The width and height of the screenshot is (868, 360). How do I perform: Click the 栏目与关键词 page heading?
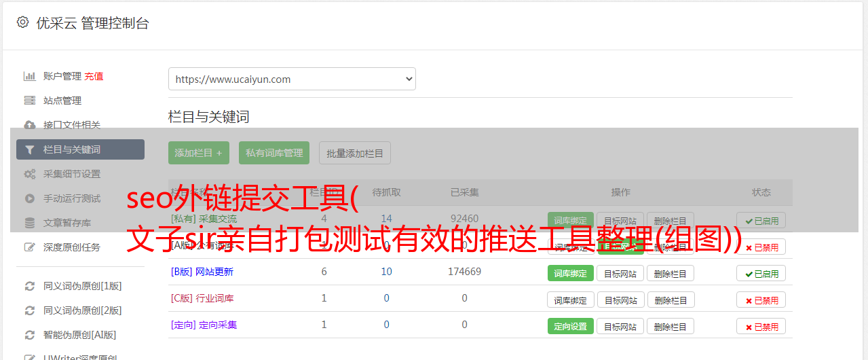click(209, 117)
